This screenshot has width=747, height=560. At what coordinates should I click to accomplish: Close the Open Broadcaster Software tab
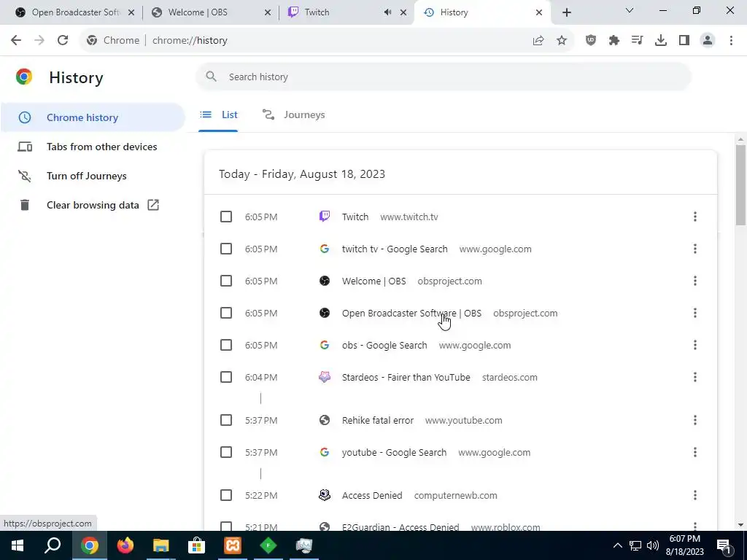(131, 12)
